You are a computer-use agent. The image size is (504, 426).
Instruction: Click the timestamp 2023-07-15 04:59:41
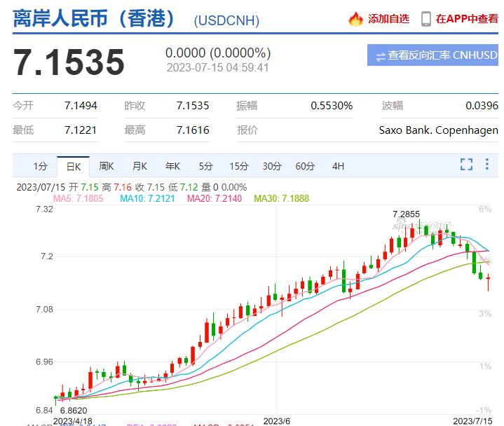click(217, 67)
